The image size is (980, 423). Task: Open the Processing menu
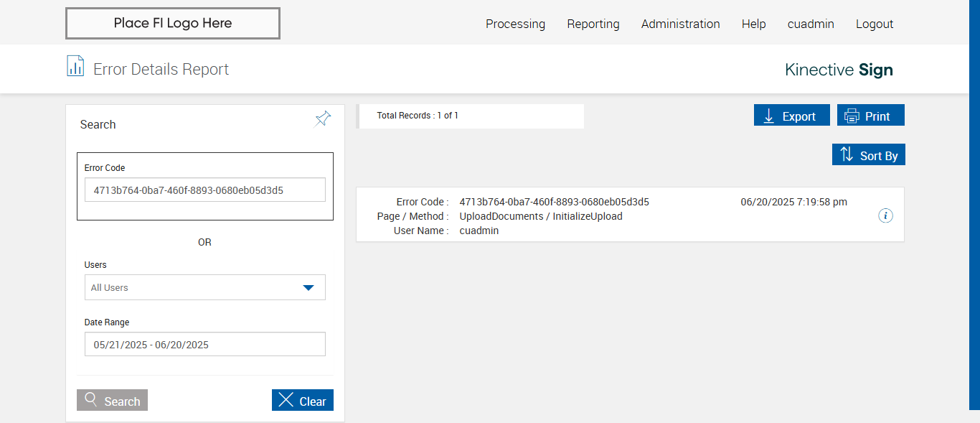click(515, 24)
